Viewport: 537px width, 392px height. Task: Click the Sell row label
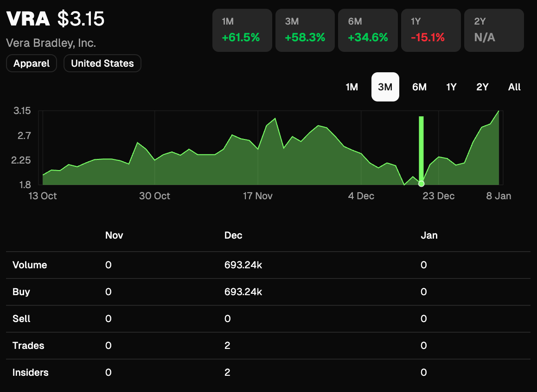22,319
